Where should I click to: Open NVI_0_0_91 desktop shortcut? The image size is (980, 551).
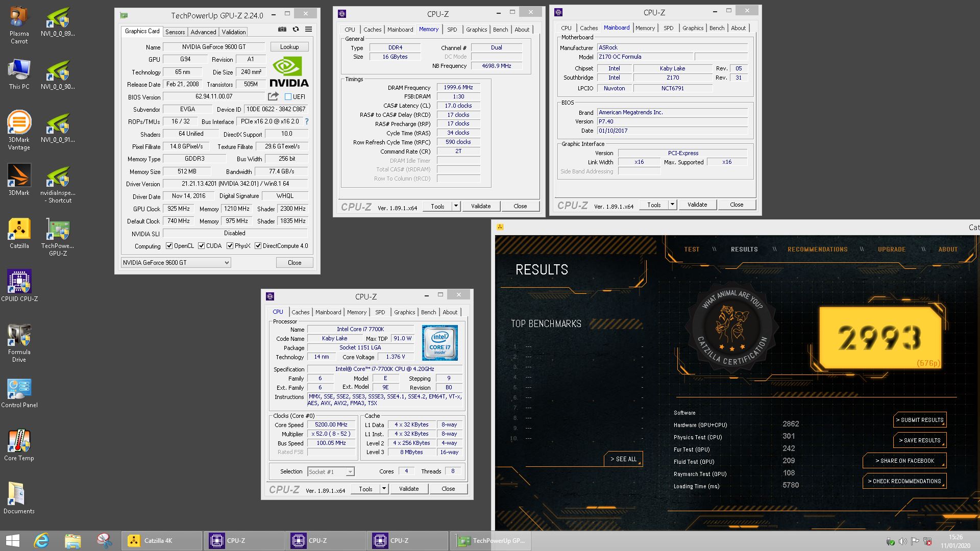[x=58, y=128]
